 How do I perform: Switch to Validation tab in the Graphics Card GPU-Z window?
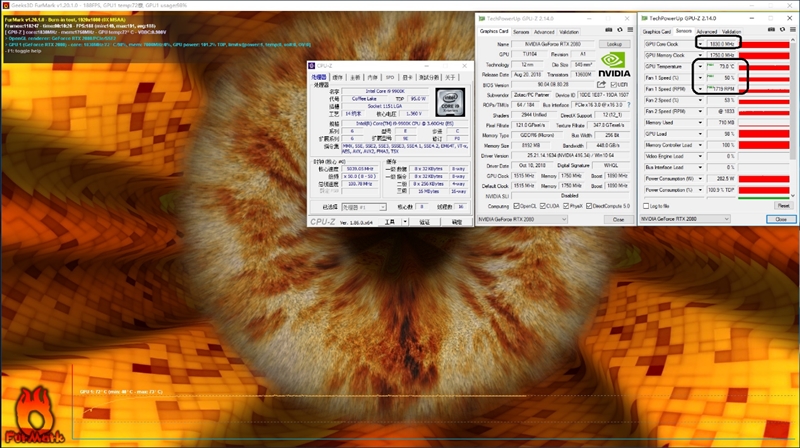569,32
